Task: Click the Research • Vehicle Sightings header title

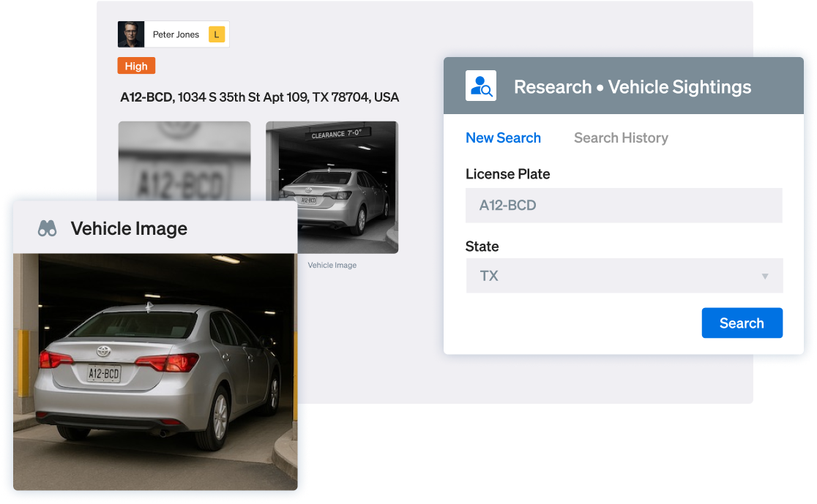Action: point(633,87)
